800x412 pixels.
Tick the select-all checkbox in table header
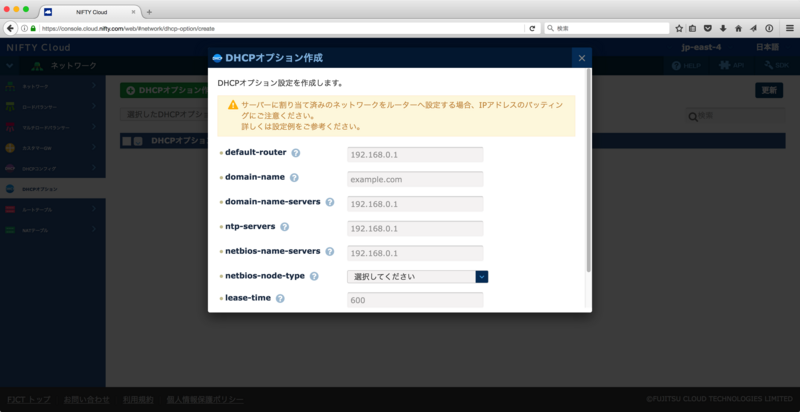click(x=127, y=141)
